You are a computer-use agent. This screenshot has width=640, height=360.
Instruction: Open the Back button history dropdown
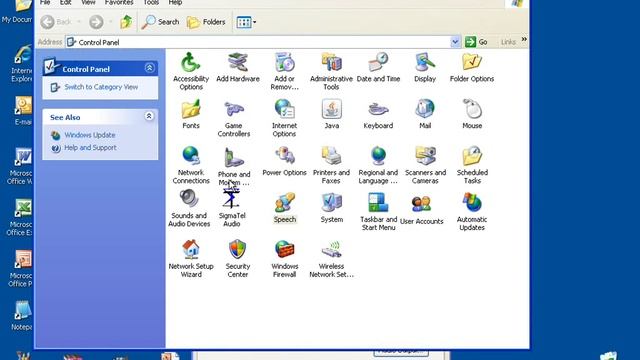tap(79, 22)
